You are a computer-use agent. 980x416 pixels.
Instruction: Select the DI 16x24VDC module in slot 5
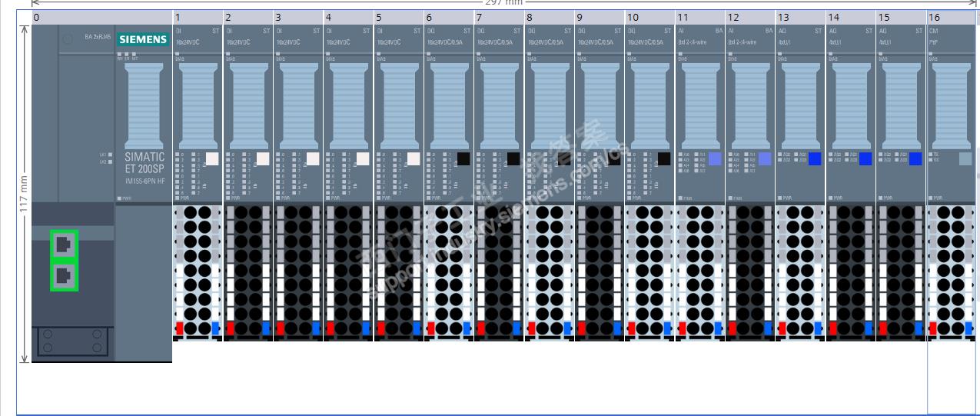click(398, 114)
